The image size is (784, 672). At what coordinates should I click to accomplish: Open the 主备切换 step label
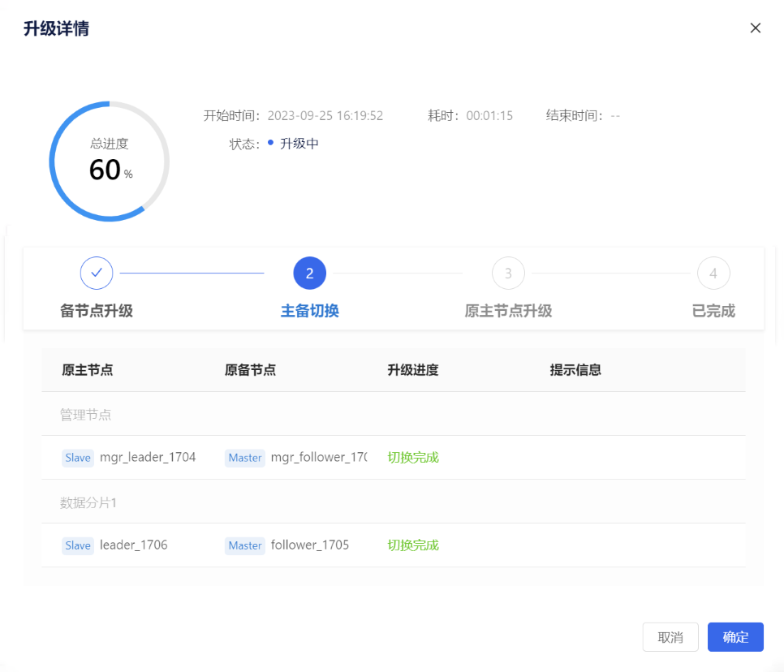coord(309,311)
